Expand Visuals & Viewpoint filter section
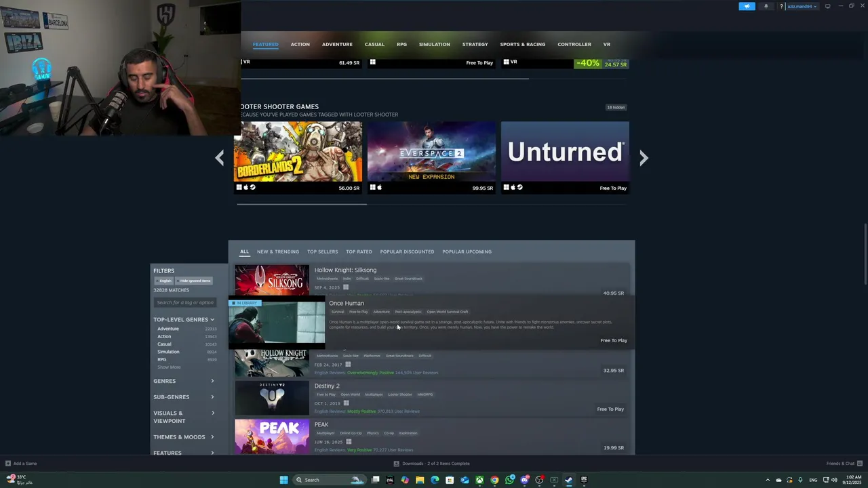868x488 pixels. [x=184, y=417]
